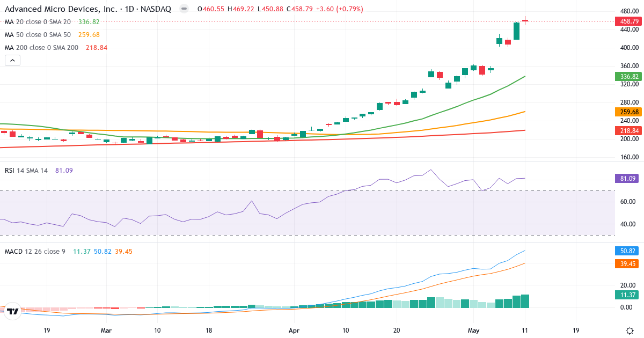
Task: Click the MA 200 value 218.84 in legend
Action: tap(97, 48)
